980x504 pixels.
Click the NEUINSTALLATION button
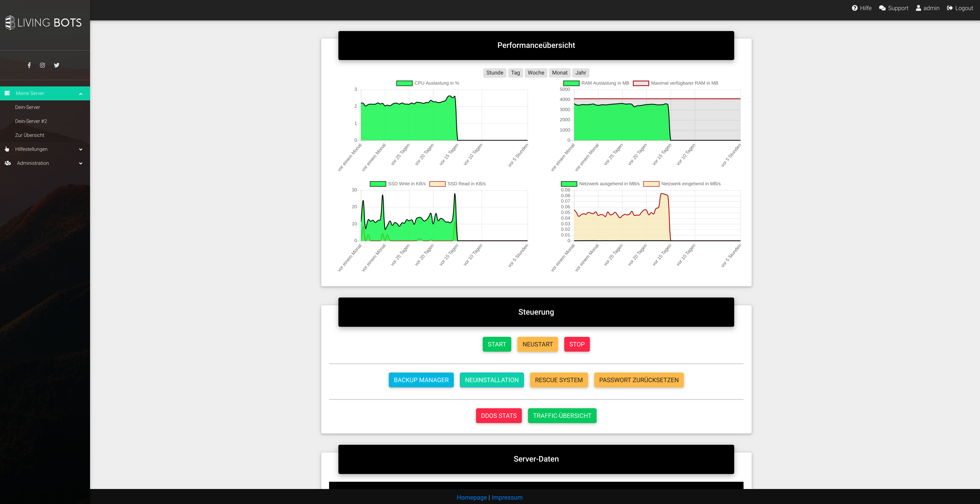click(492, 380)
